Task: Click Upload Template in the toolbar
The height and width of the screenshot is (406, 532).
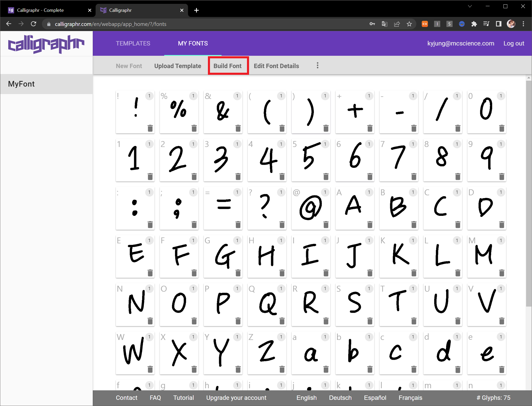Action: coord(178,66)
